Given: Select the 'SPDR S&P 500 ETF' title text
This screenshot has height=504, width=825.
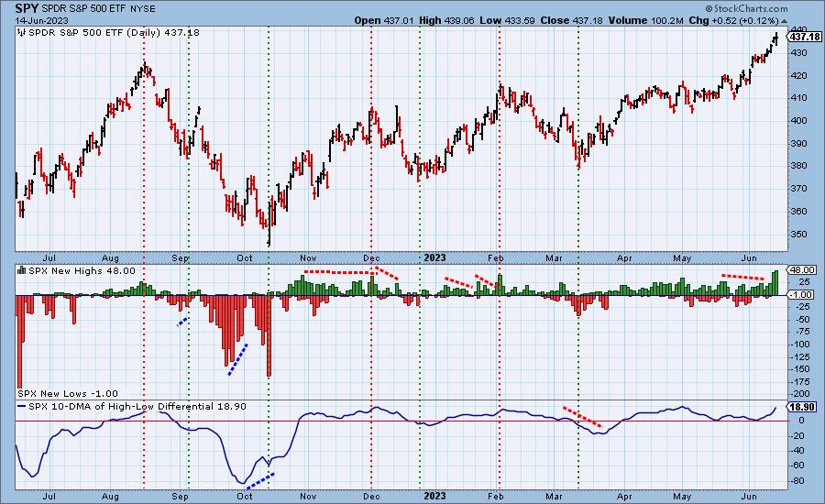Looking at the screenshot, I should 82,9.
